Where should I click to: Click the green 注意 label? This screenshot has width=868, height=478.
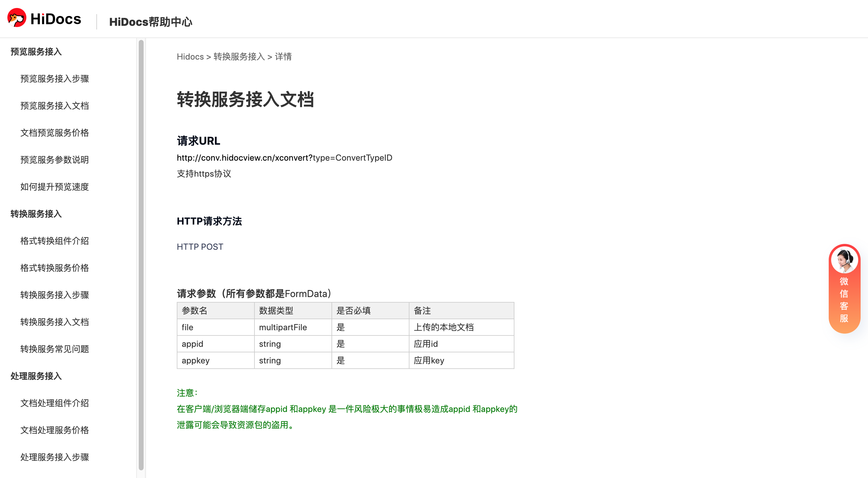[x=187, y=393]
